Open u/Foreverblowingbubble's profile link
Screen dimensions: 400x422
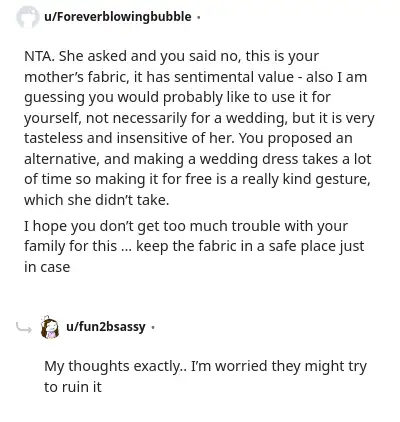118,17
